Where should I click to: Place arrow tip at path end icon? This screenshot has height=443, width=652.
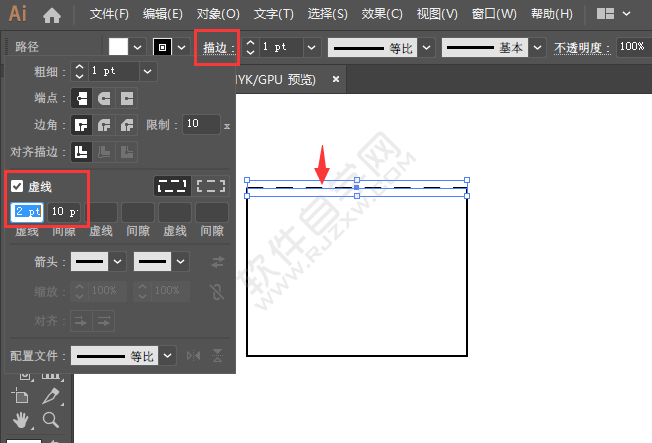pos(104,321)
